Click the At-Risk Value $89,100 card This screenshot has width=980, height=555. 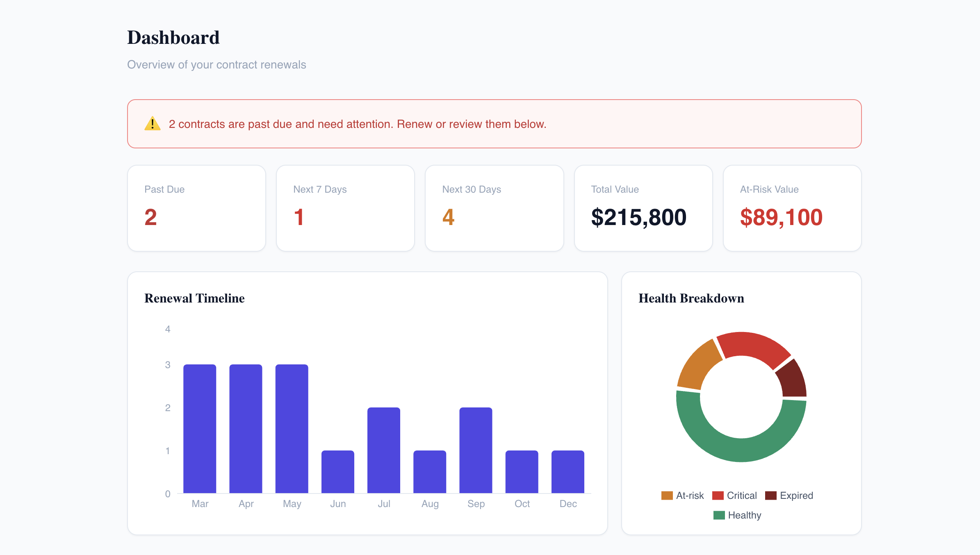pos(792,208)
